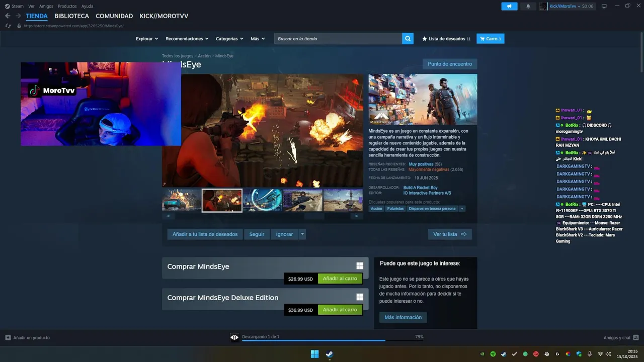Switch to the BIBLIOTECA tab
Screen dimensions: 644x362
71,16
